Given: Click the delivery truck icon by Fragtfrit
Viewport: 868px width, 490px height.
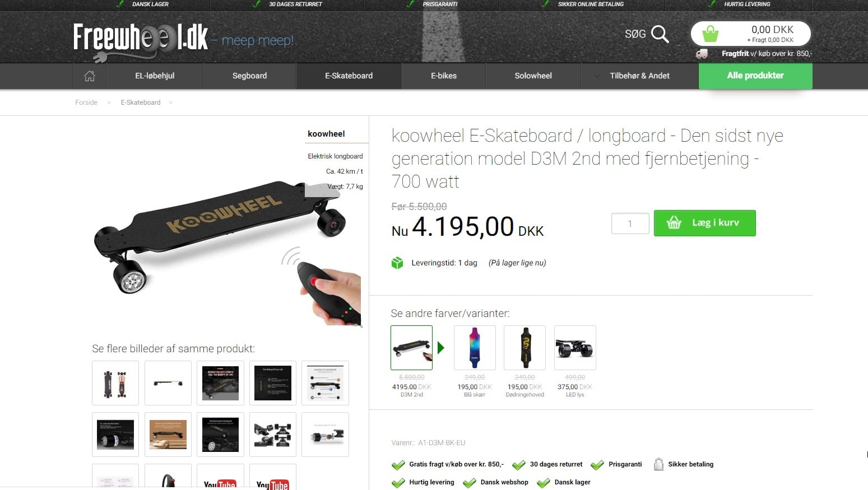Looking at the screenshot, I should (702, 54).
